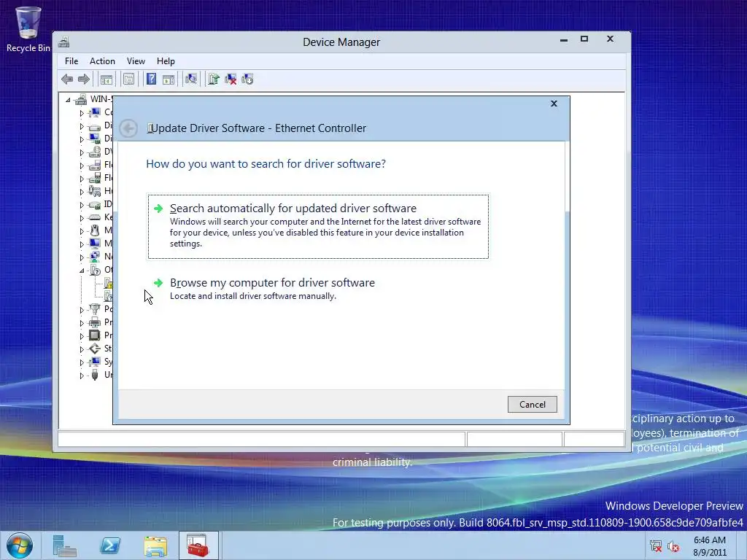747x560 pixels.
Task: Open the Help menu
Action: tap(166, 61)
